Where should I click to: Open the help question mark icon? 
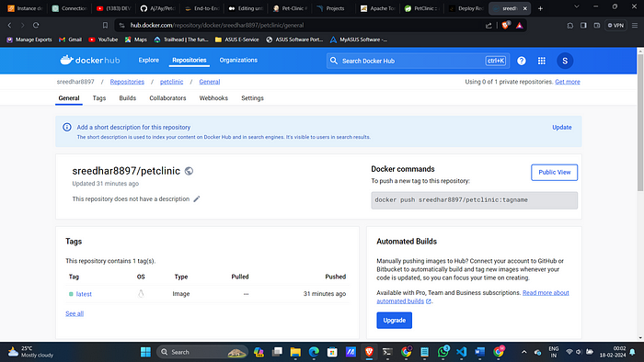522,61
